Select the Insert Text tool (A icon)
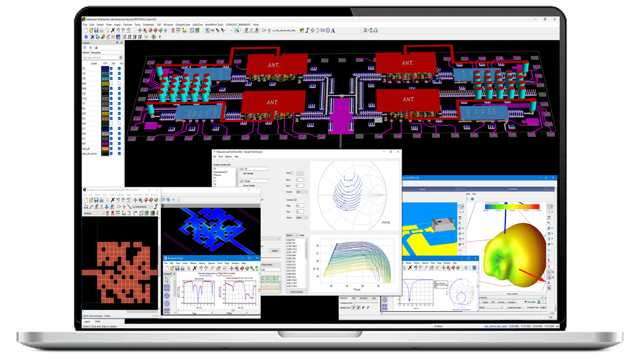 (333, 31)
